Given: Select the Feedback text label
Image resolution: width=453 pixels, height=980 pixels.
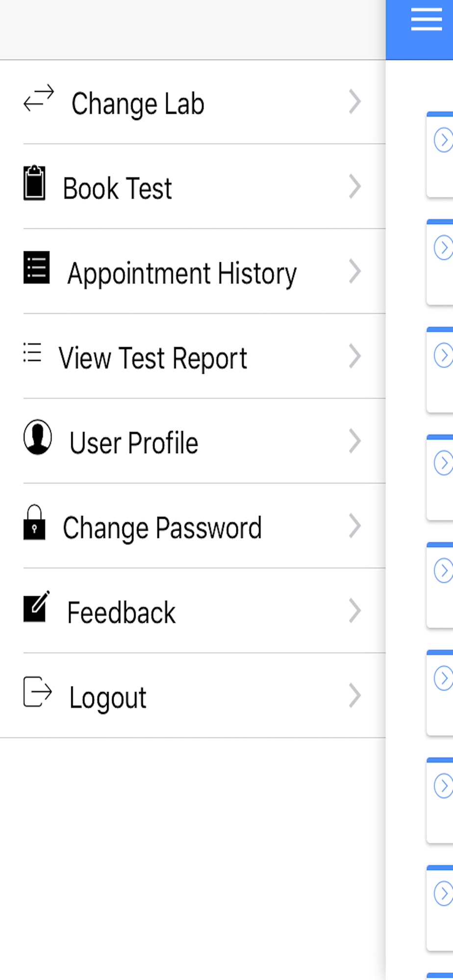Looking at the screenshot, I should (121, 612).
